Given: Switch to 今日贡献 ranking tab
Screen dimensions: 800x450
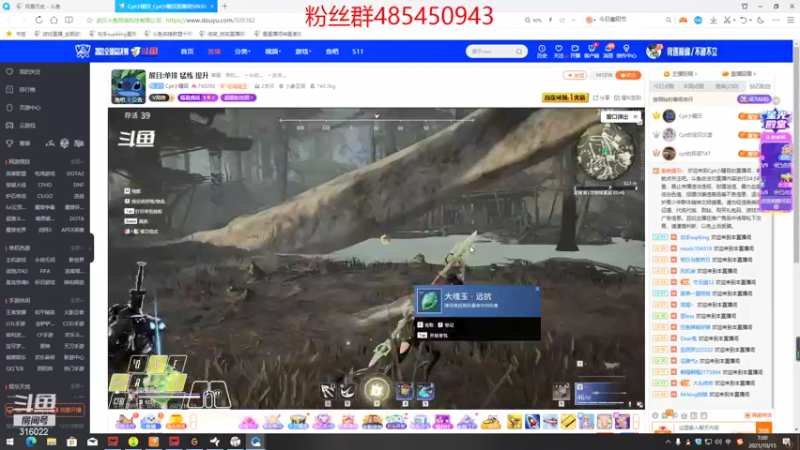Looking at the screenshot, I should point(664,86).
